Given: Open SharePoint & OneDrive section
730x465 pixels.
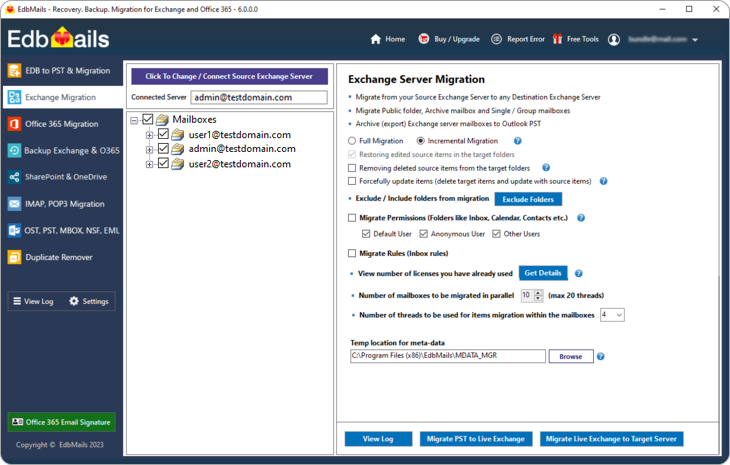Looking at the screenshot, I should click(63, 177).
